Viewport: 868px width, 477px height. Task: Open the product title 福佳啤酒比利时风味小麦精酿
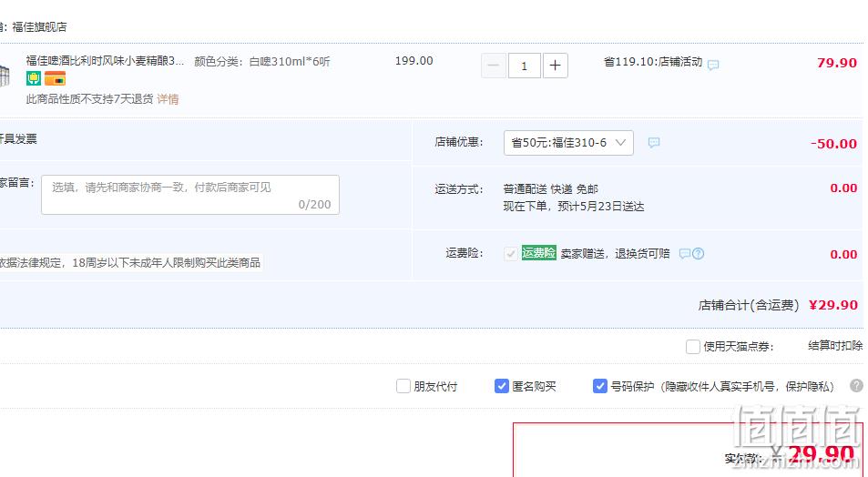pos(105,61)
